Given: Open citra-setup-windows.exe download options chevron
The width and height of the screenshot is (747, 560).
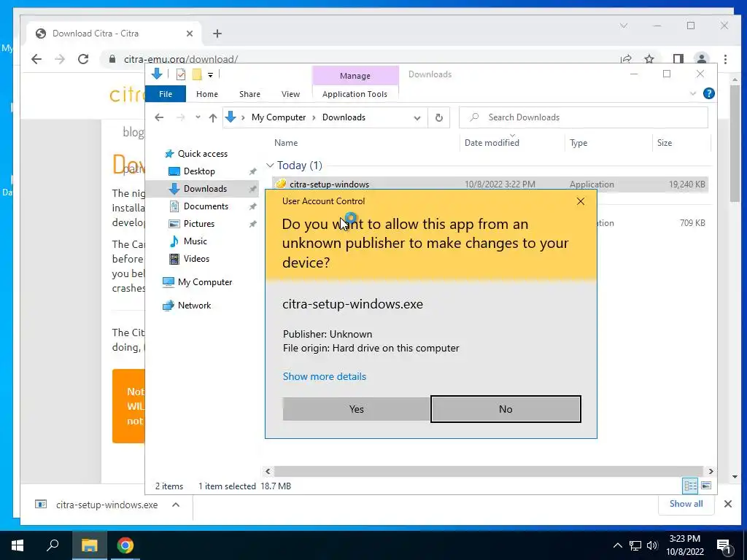Looking at the screenshot, I should point(176,505).
